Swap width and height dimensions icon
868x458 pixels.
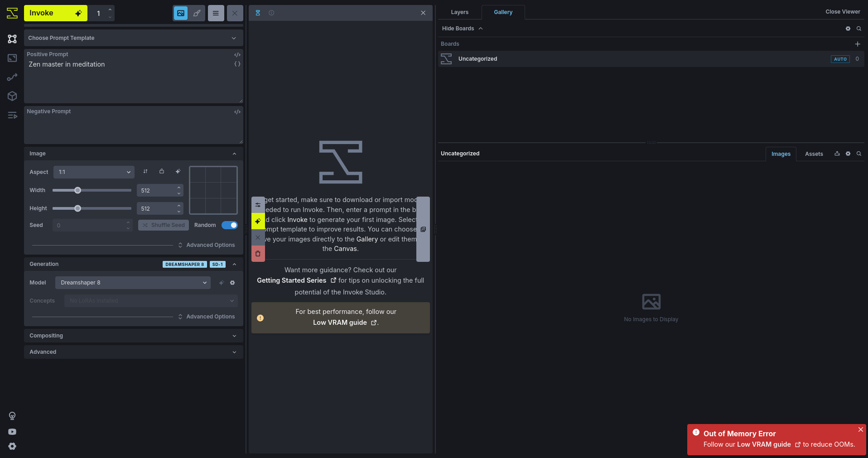[x=145, y=171]
